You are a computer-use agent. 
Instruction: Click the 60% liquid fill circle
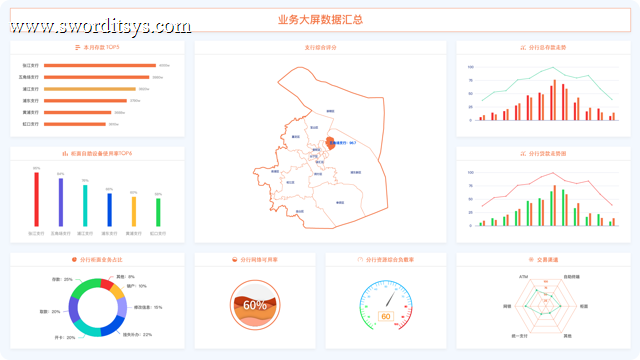pos(255,305)
